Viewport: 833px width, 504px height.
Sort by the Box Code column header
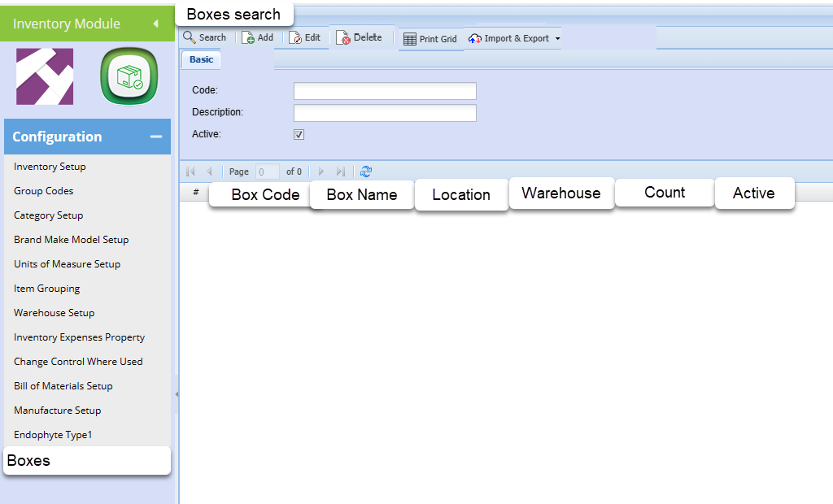tap(265, 195)
